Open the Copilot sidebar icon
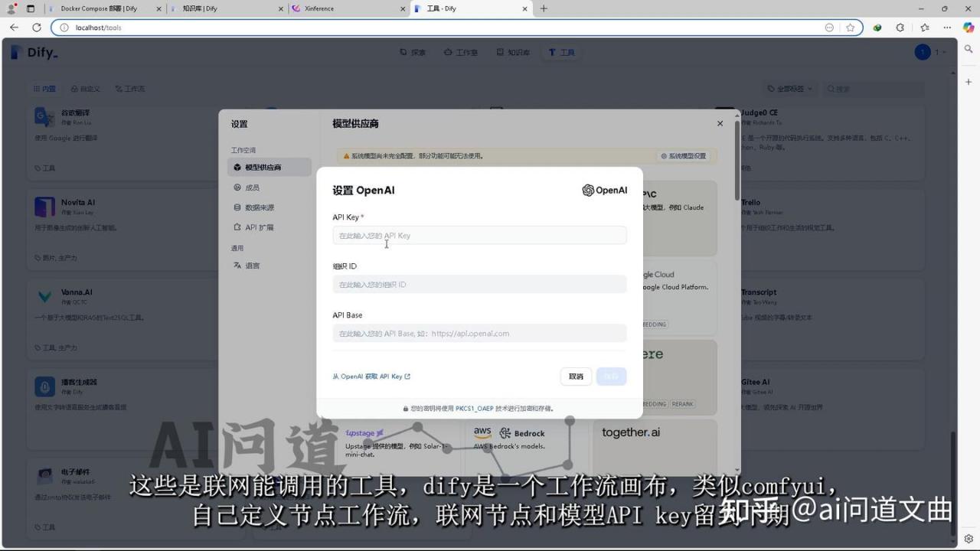The width and height of the screenshot is (980, 551). tap(969, 28)
